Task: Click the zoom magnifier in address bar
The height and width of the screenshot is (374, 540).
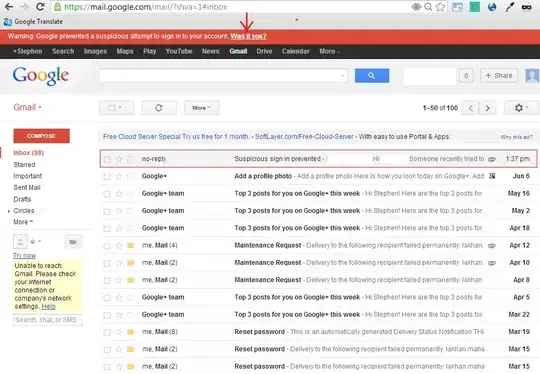Action: [428, 7]
